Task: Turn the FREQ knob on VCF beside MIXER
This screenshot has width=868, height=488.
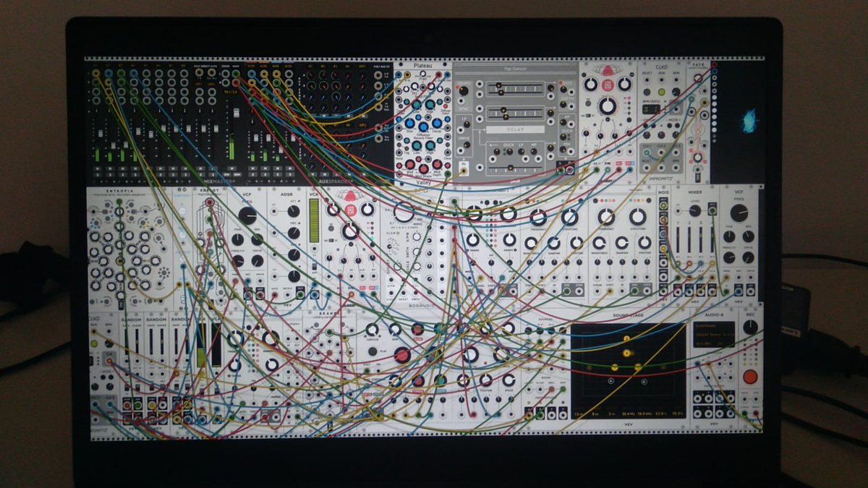Action: pyautogui.click(x=739, y=213)
